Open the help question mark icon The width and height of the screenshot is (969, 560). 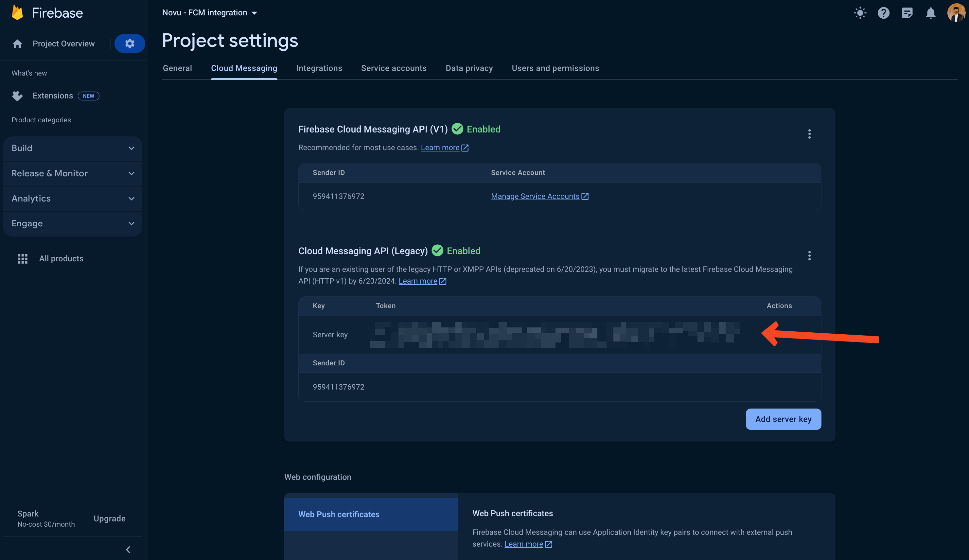click(883, 13)
